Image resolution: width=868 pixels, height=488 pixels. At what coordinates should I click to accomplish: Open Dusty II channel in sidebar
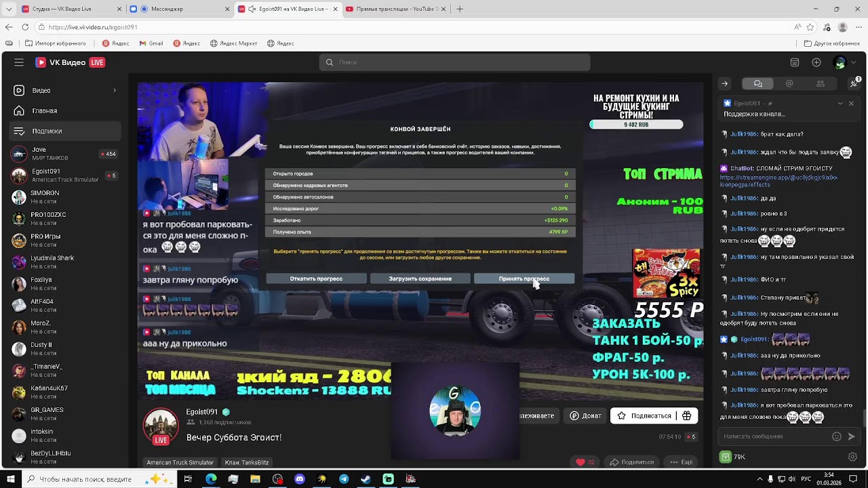click(66, 349)
